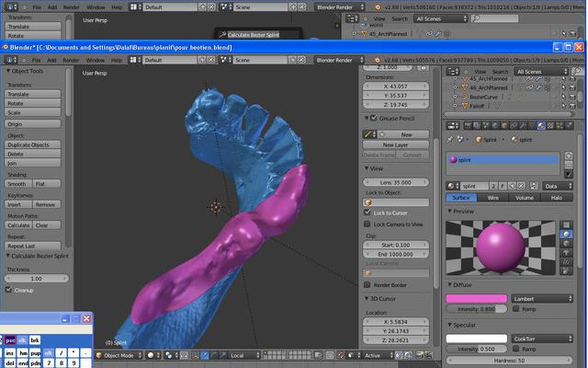Click the Blender info editor icon
Image resolution: width=588 pixels, height=368 pixels.
(x=10, y=59)
